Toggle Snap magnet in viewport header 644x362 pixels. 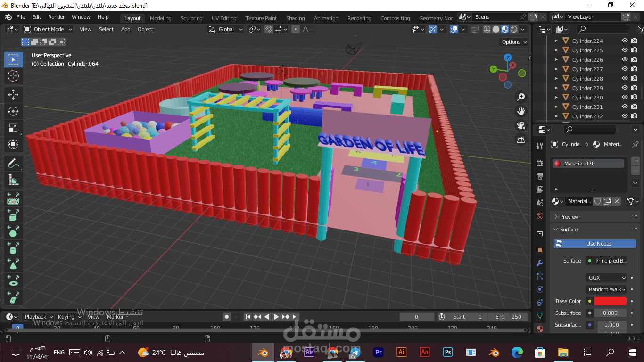(x=269, y=29)
